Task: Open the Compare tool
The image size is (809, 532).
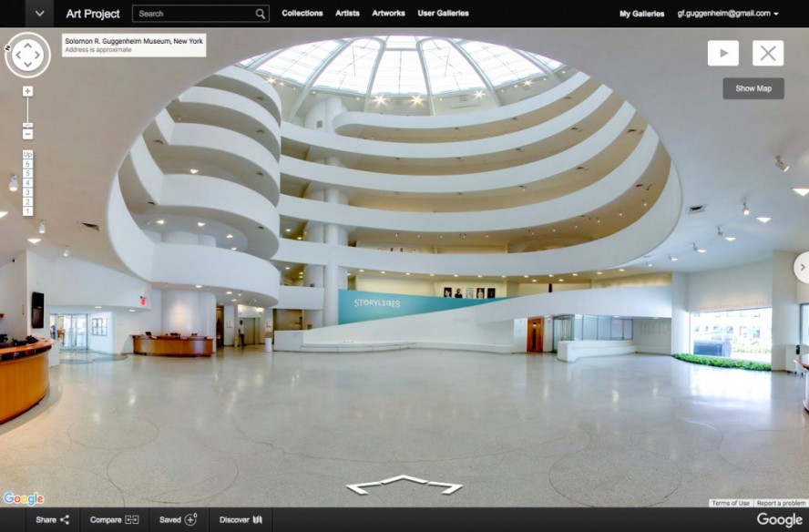Action: click(x=114, y=519)
